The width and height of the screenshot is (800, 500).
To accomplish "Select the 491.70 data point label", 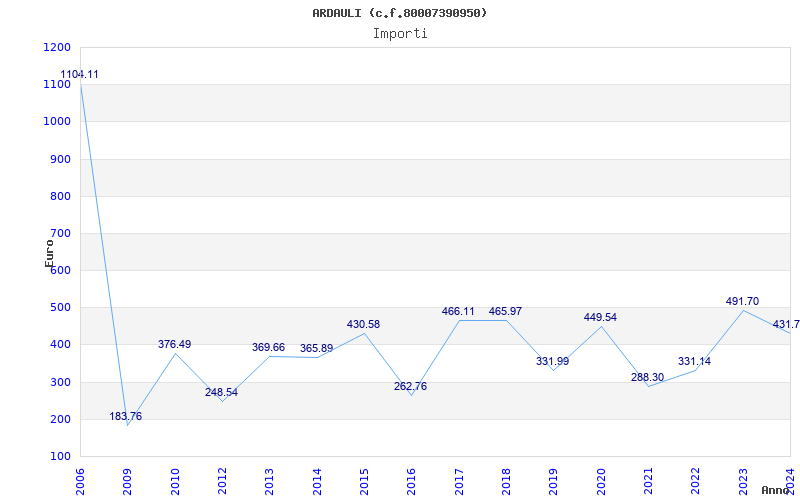I will click(x=742, y=301).
